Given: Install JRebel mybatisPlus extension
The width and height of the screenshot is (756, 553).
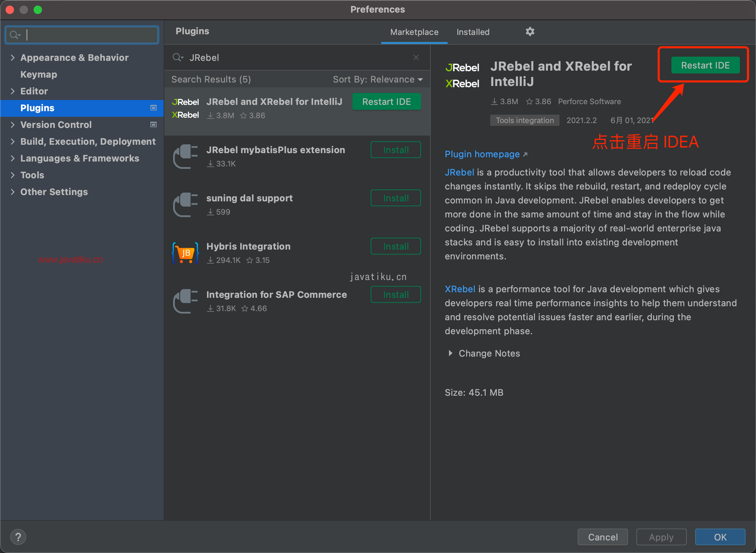Looking at the screenshot, I should (396, 150).
